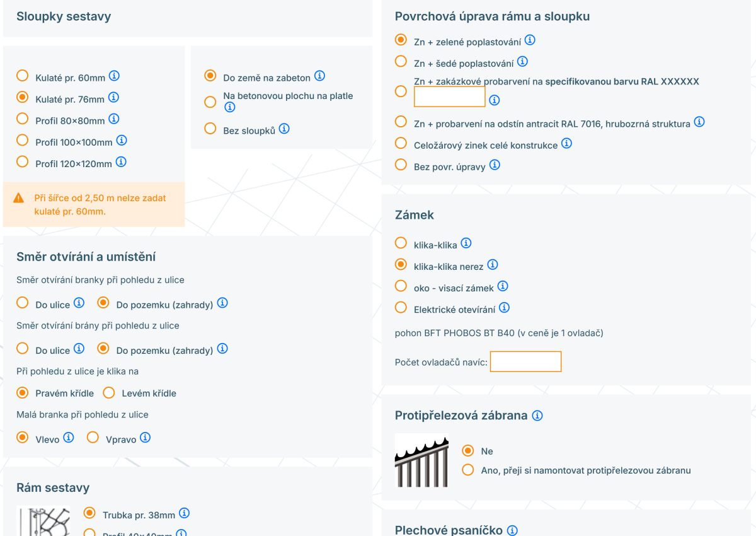Select Zn + šedé poplastování finish
756x536 pixels.
click(x=401, y=62)
